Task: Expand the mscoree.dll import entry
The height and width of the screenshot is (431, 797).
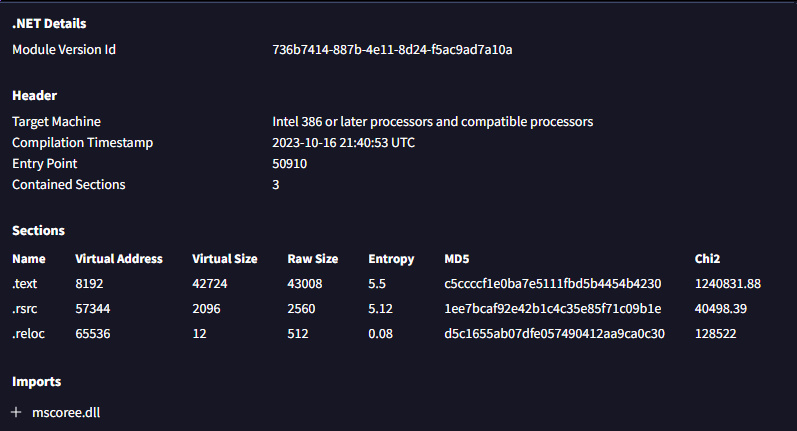Action: 16,412
